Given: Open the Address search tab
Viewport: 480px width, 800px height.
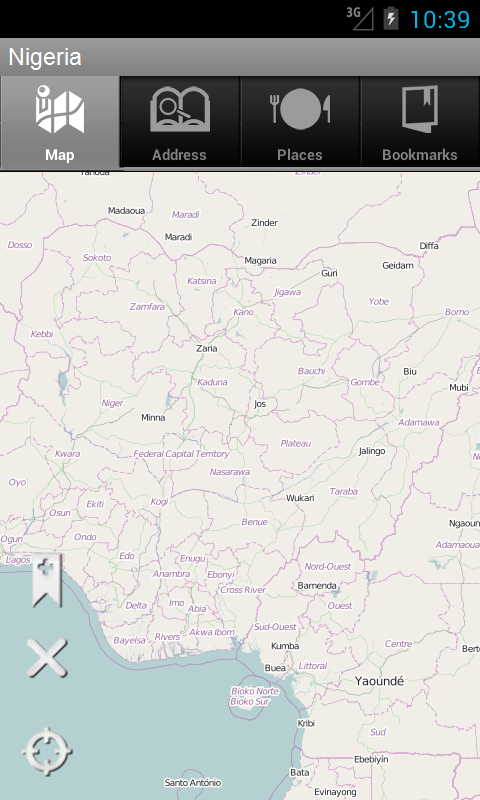Looking at the screenshot, I should 180,122.
